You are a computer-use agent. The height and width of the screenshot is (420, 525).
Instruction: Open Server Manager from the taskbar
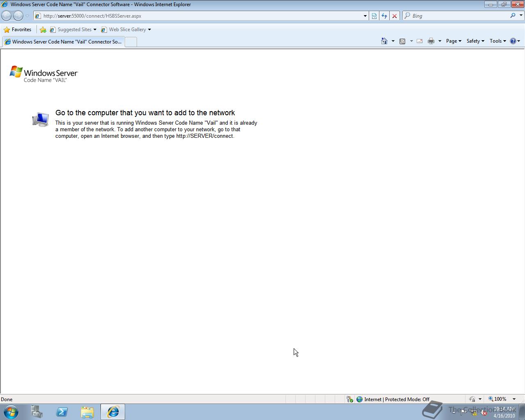(37, 412)
